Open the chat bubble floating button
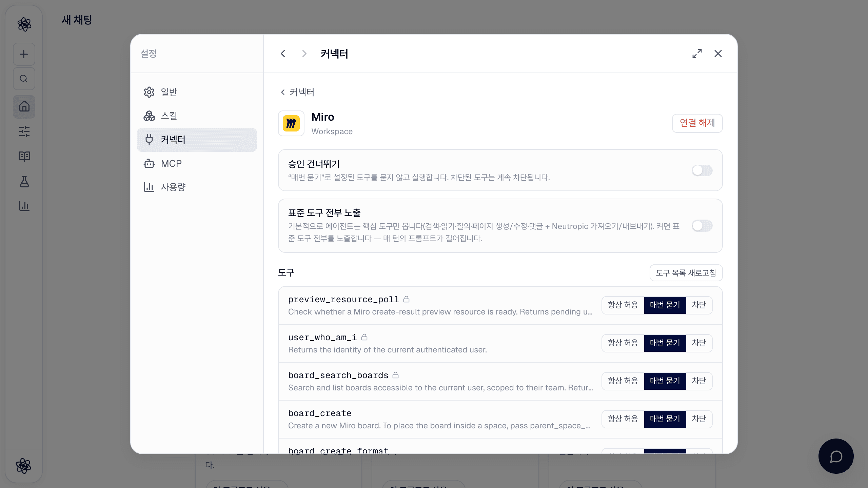The width and height of the screenshot is (868, 488). pyautogui.click(x=836, y=456)
